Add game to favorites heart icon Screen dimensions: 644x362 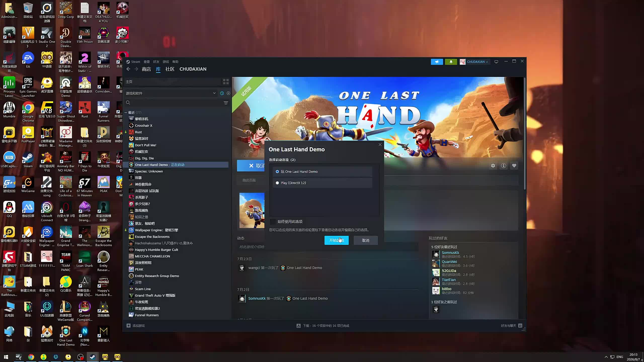tap(514, 166)
